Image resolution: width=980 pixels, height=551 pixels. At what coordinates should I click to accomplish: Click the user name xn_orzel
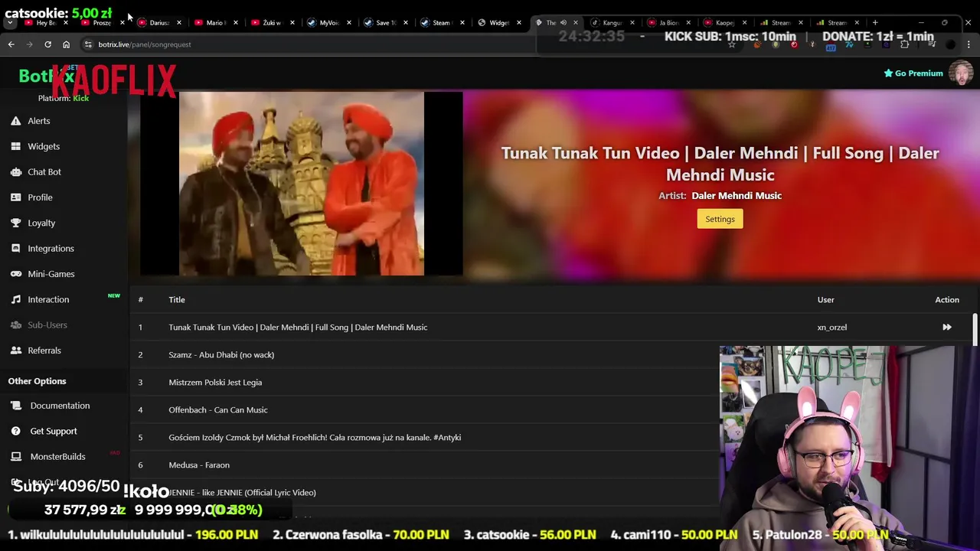point(831,328)
